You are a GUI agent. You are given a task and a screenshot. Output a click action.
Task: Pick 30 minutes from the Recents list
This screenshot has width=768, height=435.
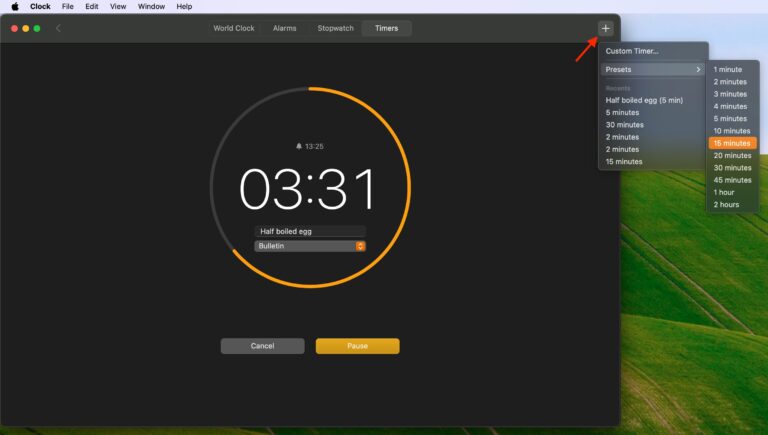[653, 124]
